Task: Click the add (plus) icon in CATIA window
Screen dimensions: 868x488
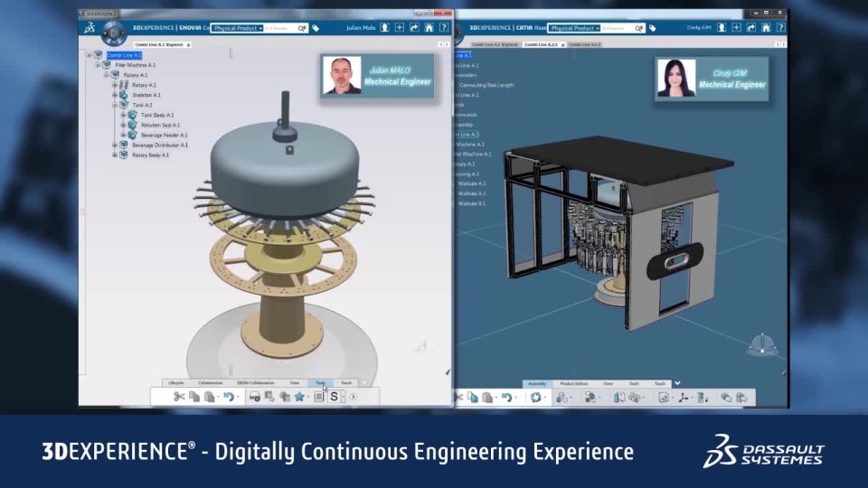Action: 736,28
